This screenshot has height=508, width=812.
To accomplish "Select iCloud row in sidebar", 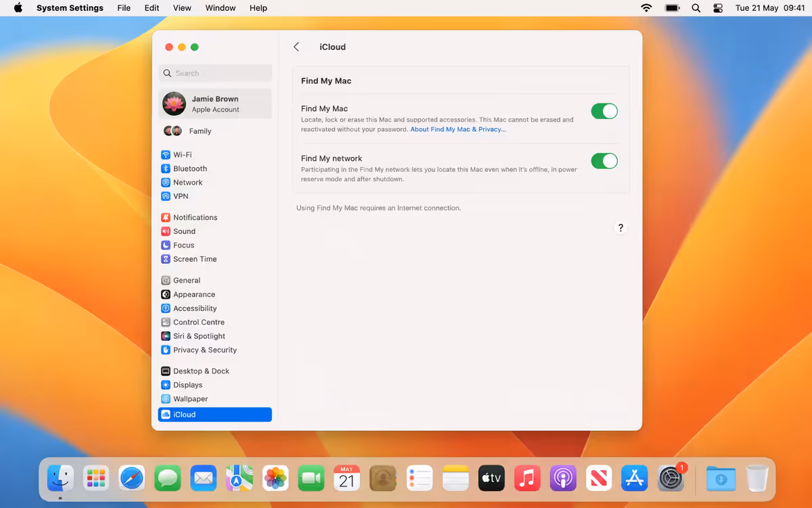I will (215, 415).
